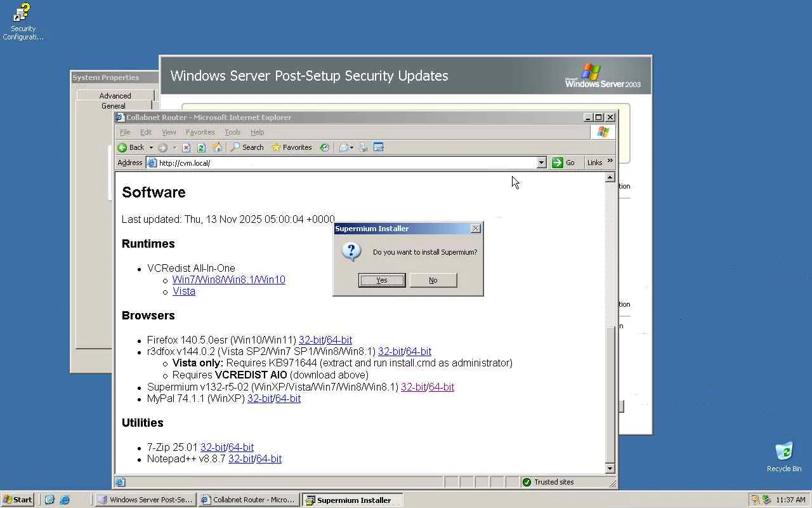Viewport: 812px width, 508px height.
Task: Open the Search pane from the toolbar
Action: (247, 147)
